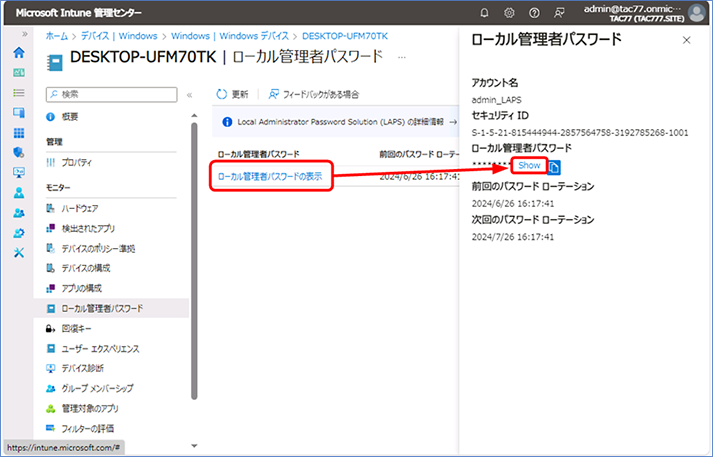The height and width of the screenshot is (457, 713).
Task: Open the Apps grid icon in left rail
Action: tap(19, 133)
